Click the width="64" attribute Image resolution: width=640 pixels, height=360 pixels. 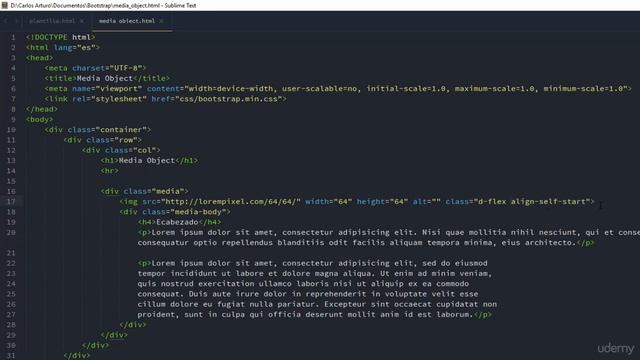[329, 202]
